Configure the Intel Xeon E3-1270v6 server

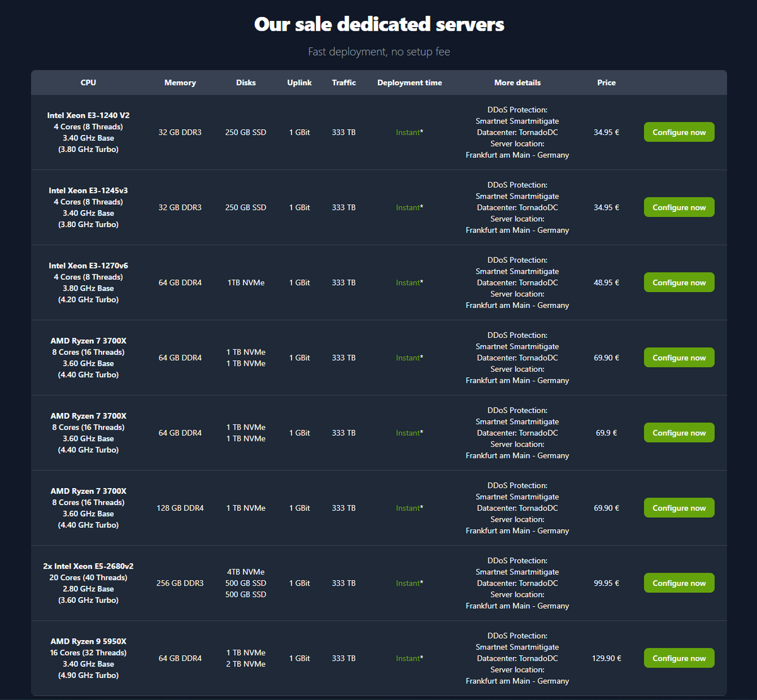(x=679, y=283)
